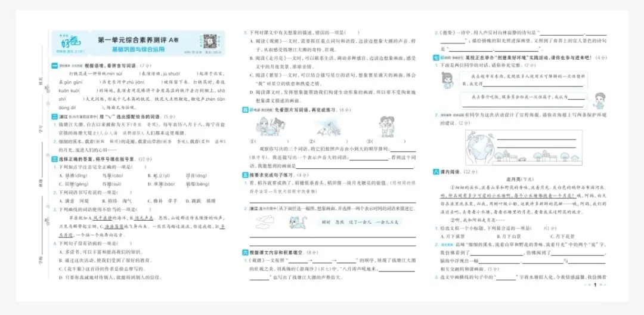Click the heading 课内阅读
Image resolution: width=644 pixels, height=315 pixels.
pos(450,172)
